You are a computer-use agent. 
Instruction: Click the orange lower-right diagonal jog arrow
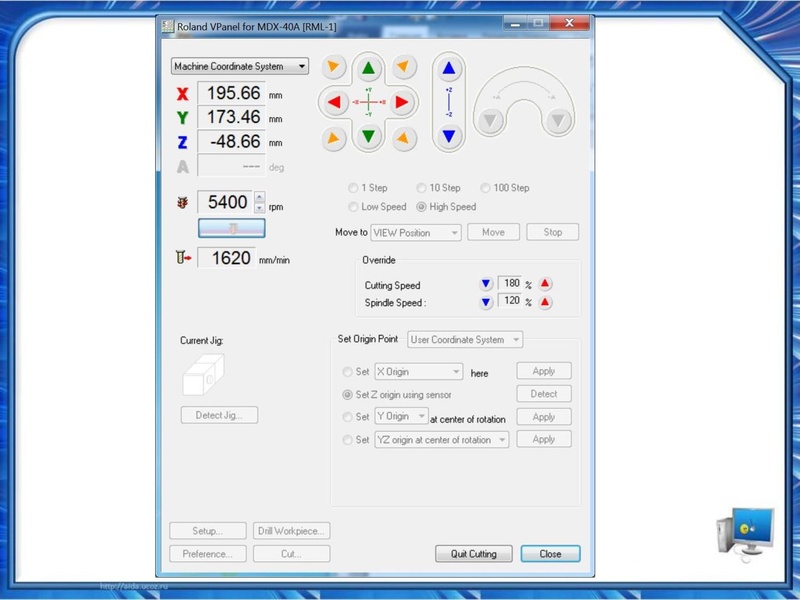pos(403,136)
